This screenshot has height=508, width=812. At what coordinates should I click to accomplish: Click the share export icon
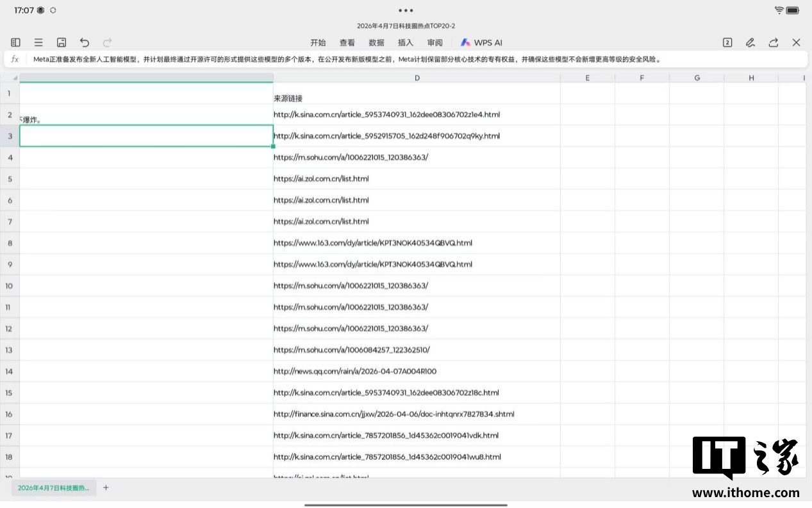tap(774, 42)
